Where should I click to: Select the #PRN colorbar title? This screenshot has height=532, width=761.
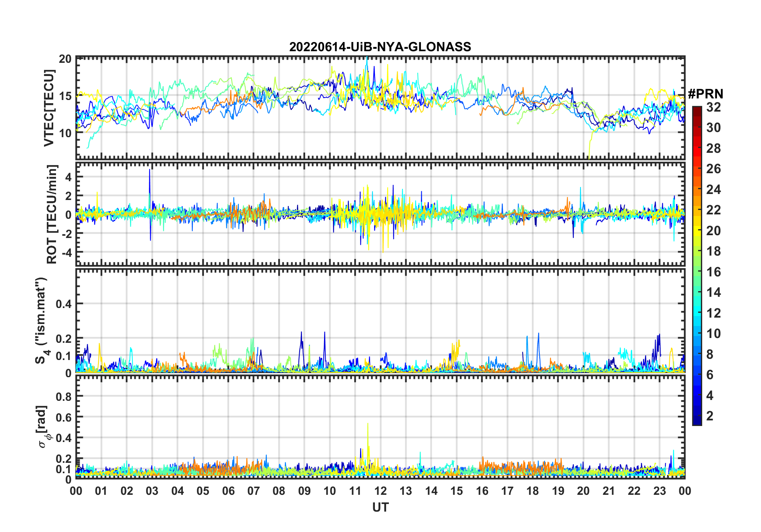coord(705,94)
